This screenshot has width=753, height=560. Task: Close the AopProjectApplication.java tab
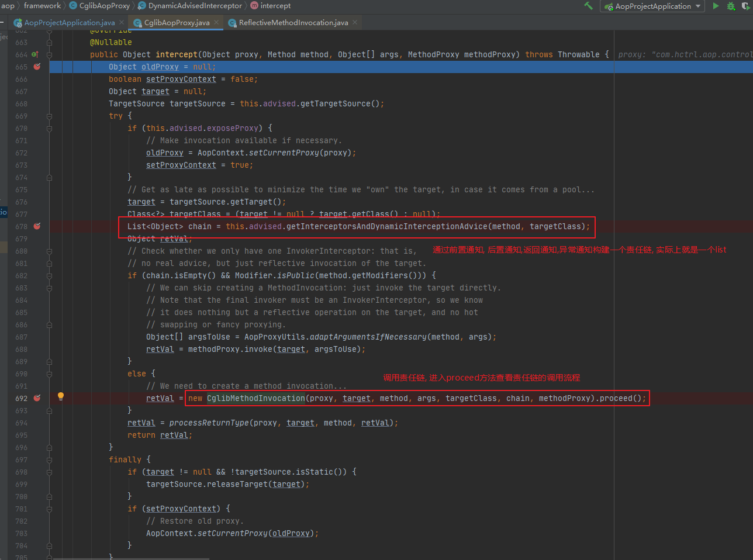coord(122,23)
